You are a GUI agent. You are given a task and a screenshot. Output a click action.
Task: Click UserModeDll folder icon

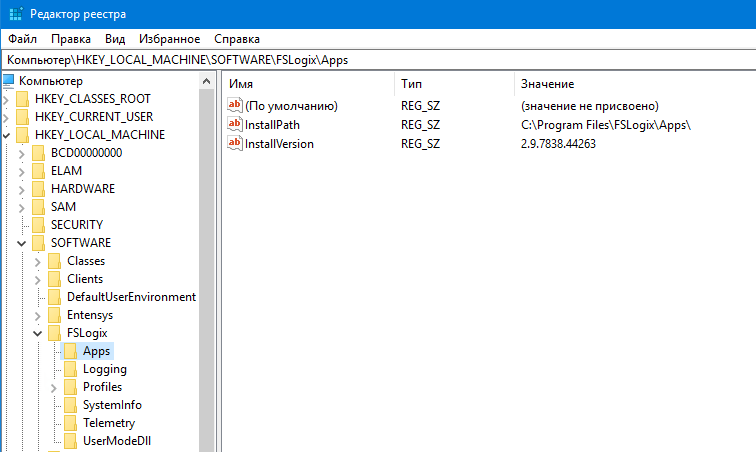tap(70, 441)
